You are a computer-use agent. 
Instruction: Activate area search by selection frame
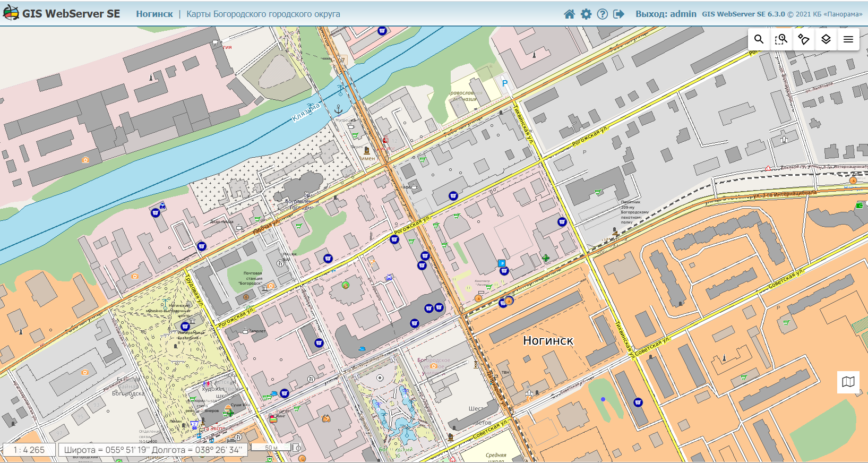point(781,39)
